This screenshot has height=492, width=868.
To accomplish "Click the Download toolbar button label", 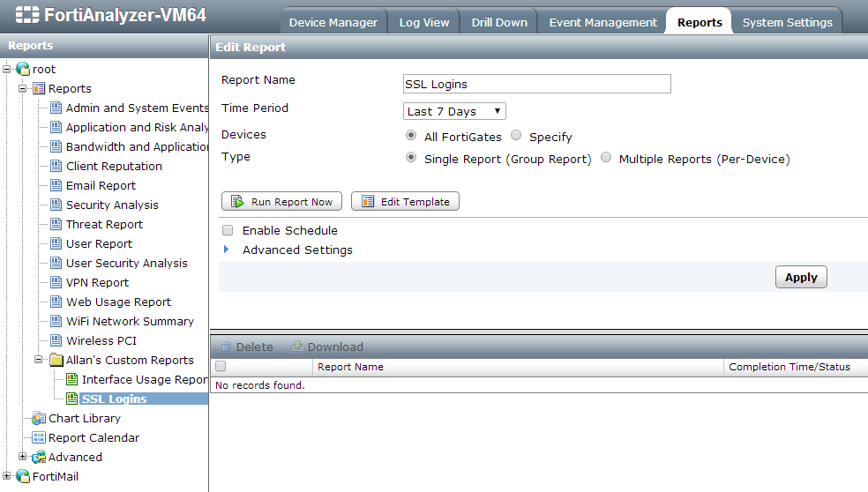I will [335, 347].
